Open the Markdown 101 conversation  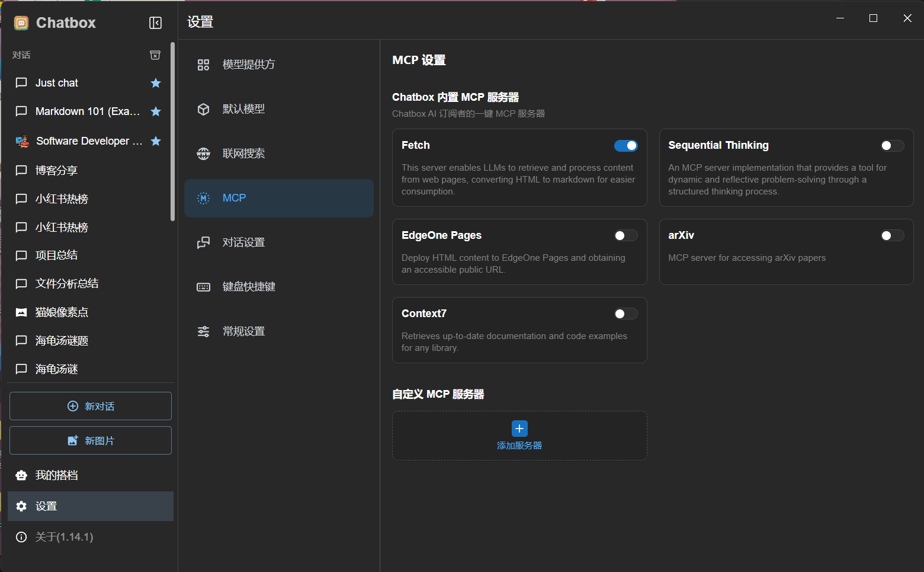point(88,111)
